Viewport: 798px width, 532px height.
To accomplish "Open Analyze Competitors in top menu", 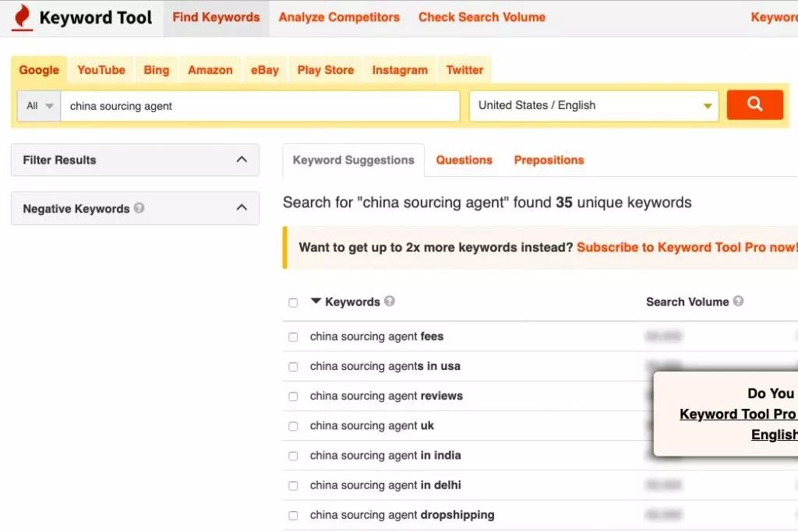I will 339,17.
